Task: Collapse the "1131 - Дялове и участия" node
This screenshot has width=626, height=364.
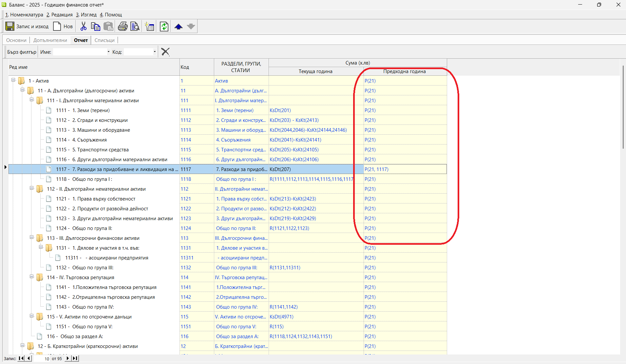Action: (41, 248)
